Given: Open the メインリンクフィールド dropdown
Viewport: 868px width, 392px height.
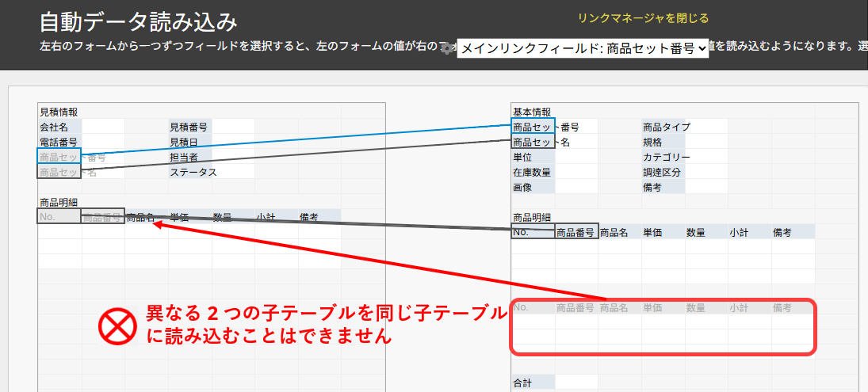Looking at the screenshot, I should point(583,48).
